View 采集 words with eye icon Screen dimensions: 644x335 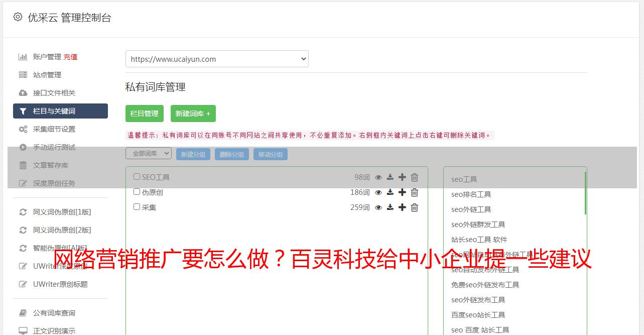pos(378,207)
